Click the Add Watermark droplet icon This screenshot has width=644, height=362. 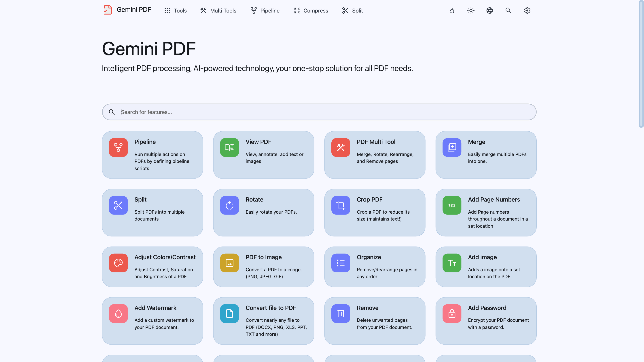pyautogui.click(x=118, y=314)
